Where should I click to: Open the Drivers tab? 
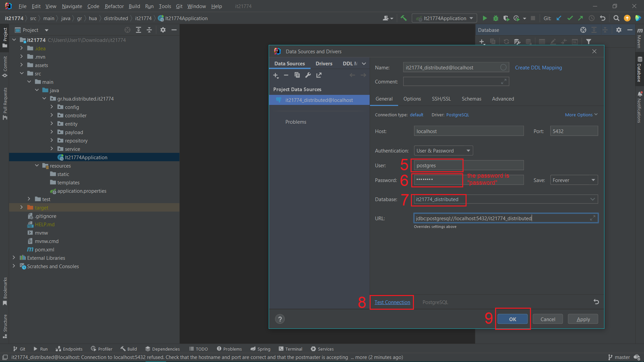tap(324, 64)
